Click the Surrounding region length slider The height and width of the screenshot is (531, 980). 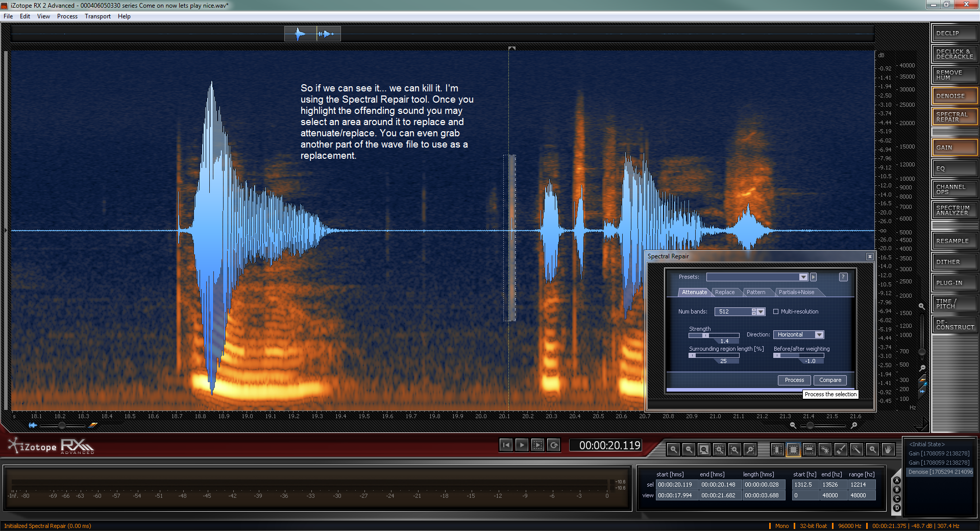pyautogui.click(x=714, y=355)
